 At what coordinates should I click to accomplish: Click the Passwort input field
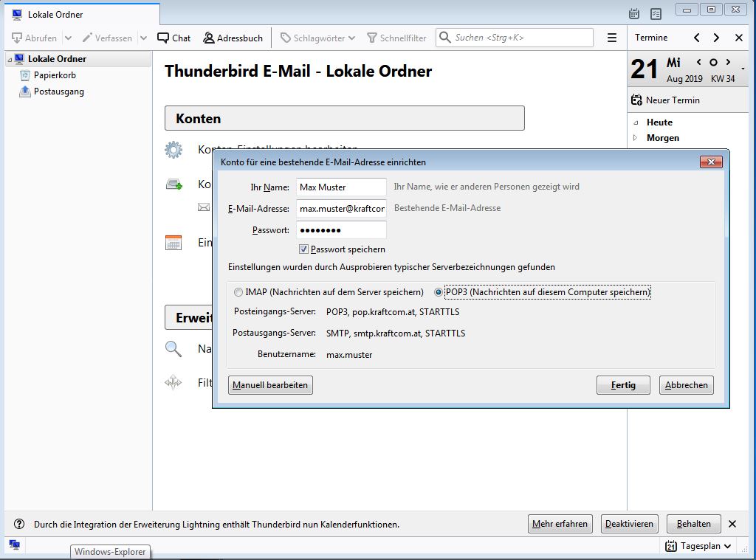[341, 230]
